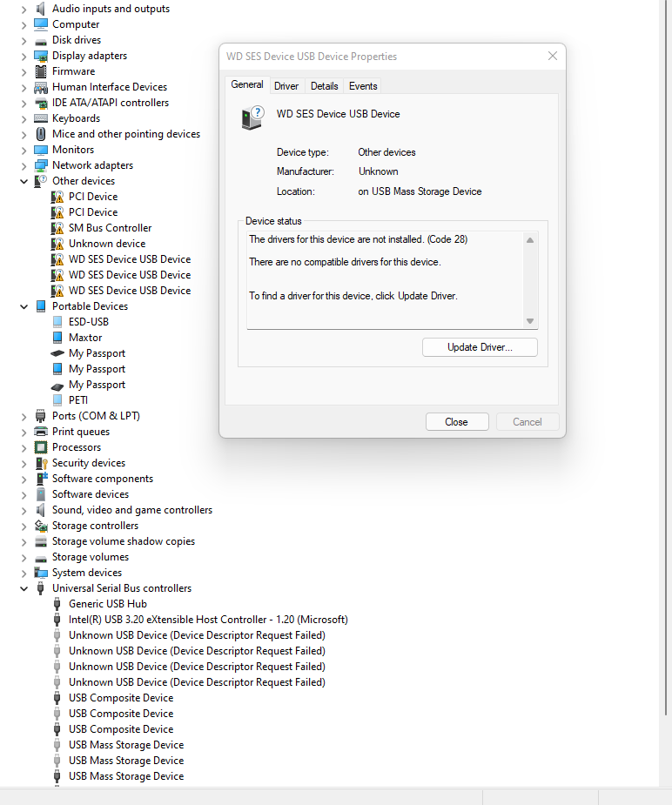Click Device Manager vertical scrollbar

pos(666,359)
